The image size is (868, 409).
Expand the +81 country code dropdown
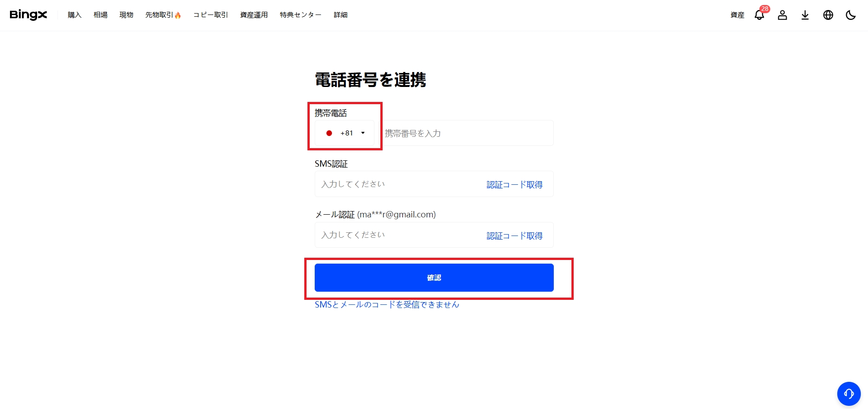(345, 133)
